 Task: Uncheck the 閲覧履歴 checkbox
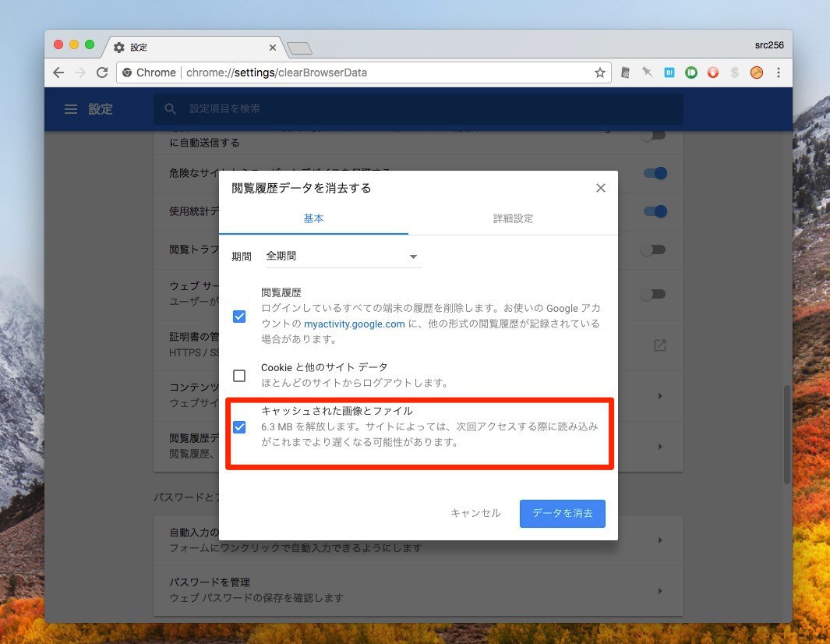[x=239, y=317]
